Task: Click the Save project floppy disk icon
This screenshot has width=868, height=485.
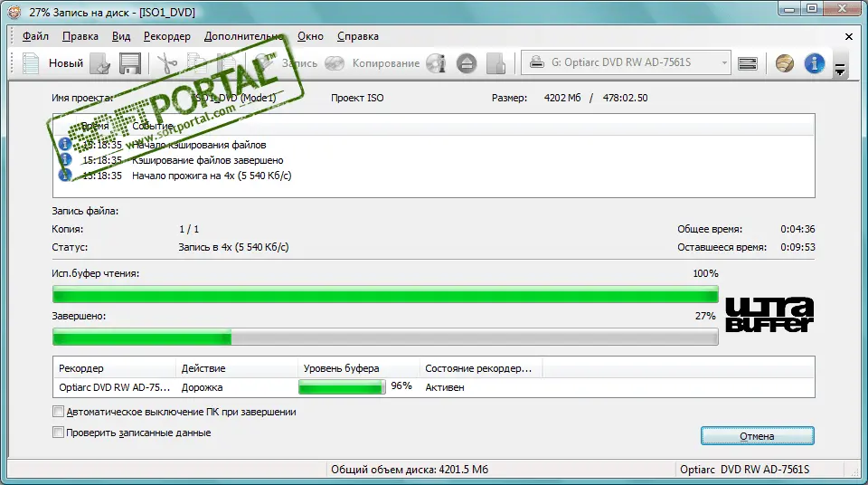Action: point(130,63)
